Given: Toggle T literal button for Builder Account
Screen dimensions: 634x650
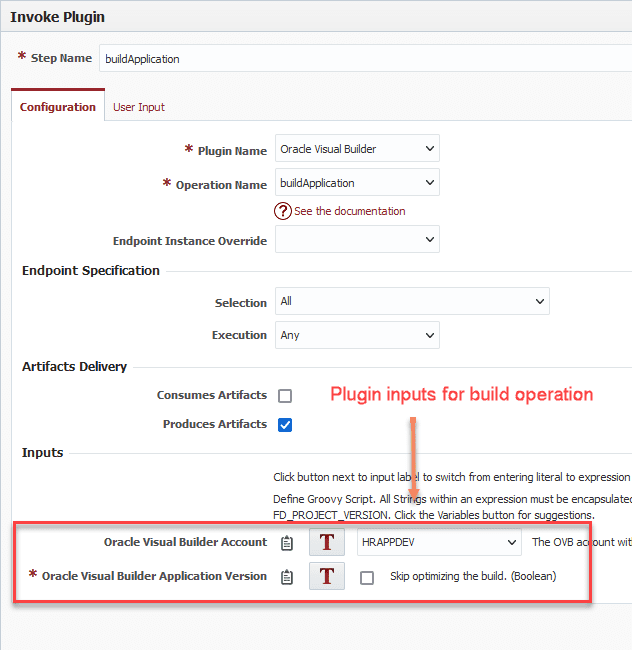Looking at the screenshot, I should click(327, 542).
